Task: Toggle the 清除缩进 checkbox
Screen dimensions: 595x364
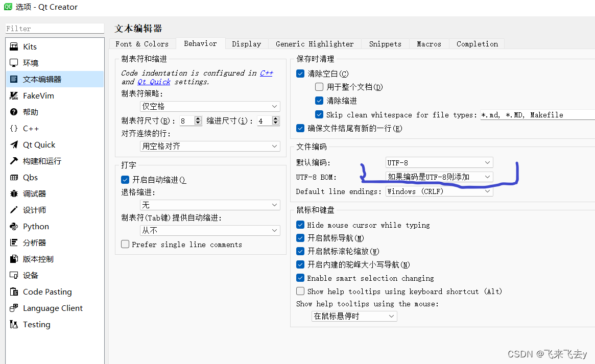Action: pyautogui.click(x=319, y=101)
